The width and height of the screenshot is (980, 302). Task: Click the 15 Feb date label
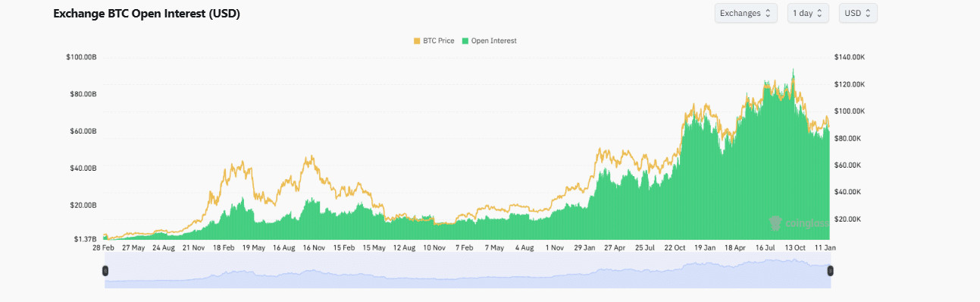pos(344,247)
